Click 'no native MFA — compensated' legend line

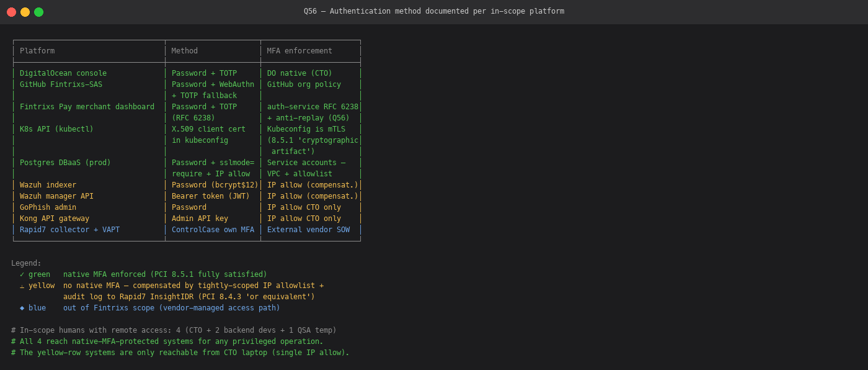tap(193, 286)
